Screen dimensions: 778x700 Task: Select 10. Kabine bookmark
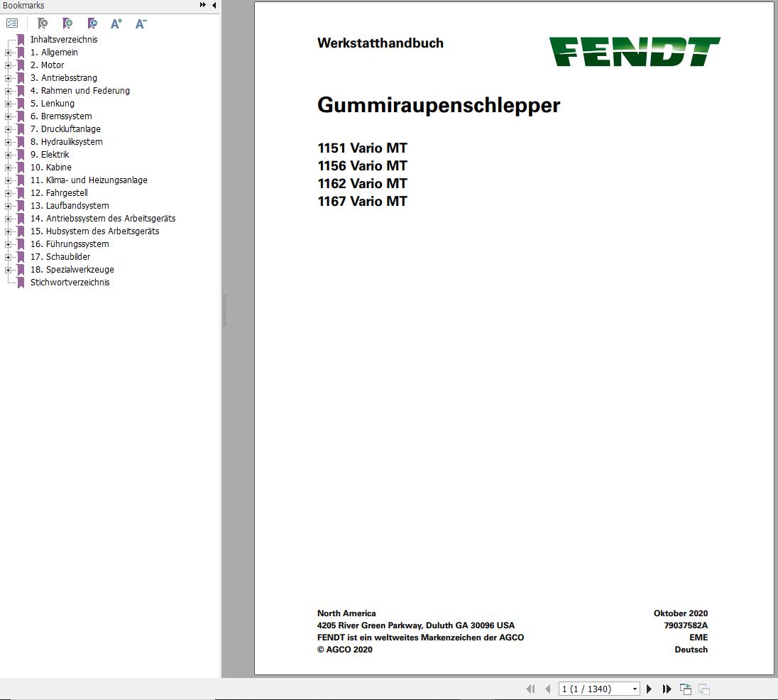pyautogui.click(x=50, y=167)
